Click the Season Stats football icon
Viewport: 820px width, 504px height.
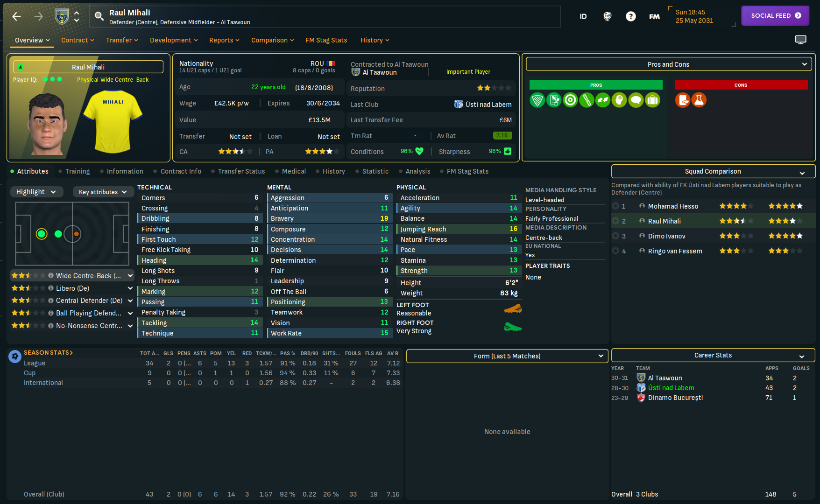15,357
